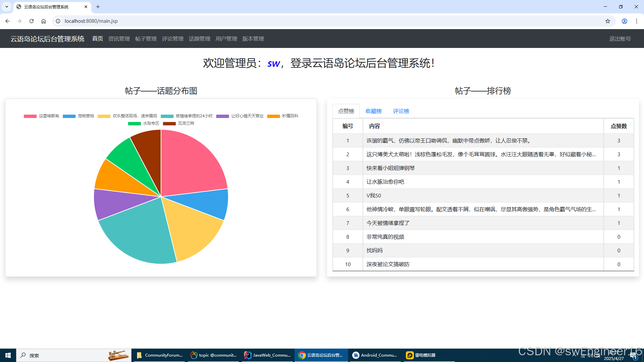Screen dimensions: 644x362
Task: Bookmark this page with the star icon
Action: (607, 21)
